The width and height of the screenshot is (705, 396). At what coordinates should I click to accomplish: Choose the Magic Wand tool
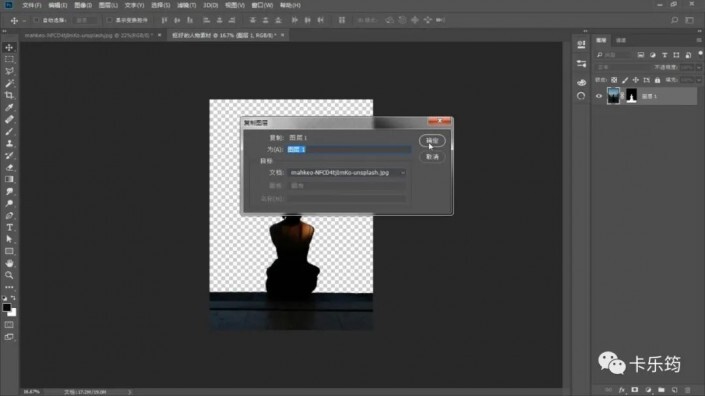pyautogui.click(x=9, y=83)
